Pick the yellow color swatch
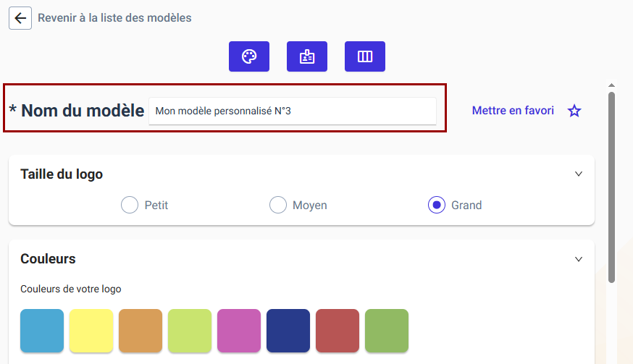Screen dimensions: 633x364 point(91,331)
